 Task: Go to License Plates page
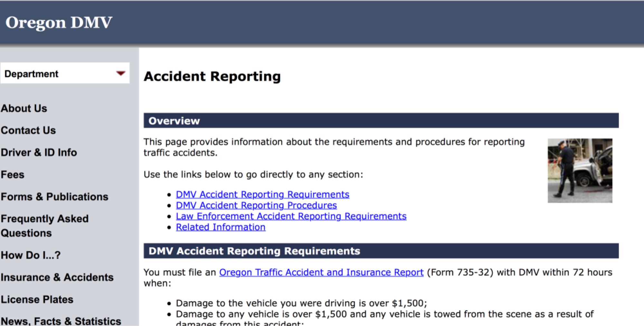tap(37, 299)
